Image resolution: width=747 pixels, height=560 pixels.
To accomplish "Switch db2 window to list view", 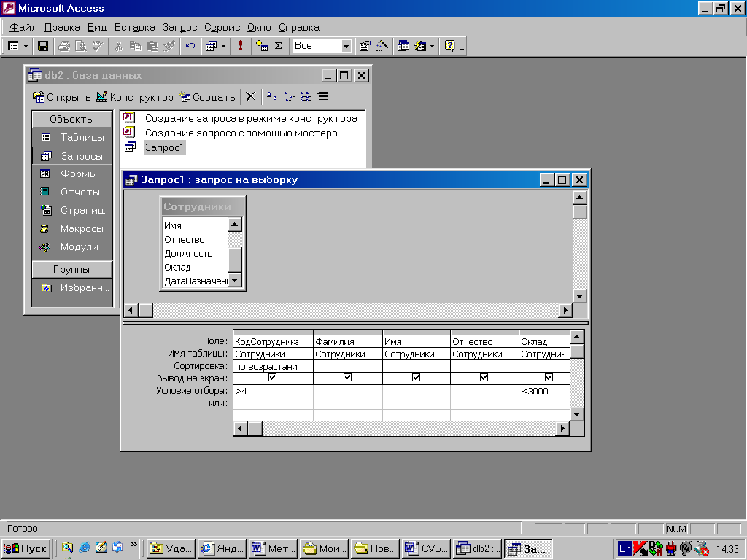I will (x=306, y=97).
